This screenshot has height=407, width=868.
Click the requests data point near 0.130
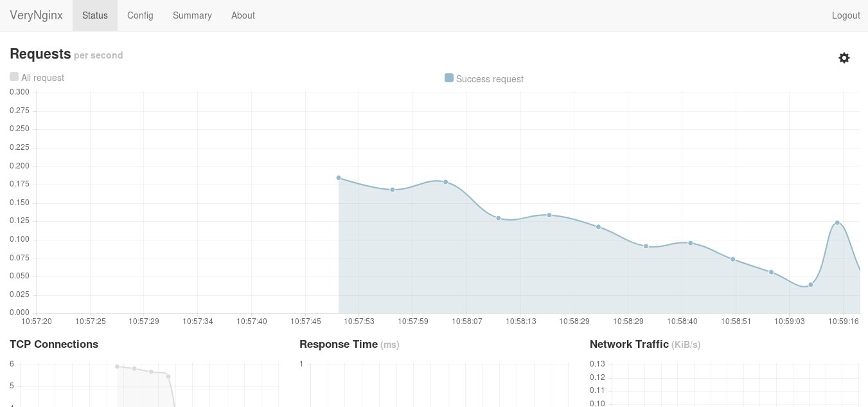pos(498,218)
